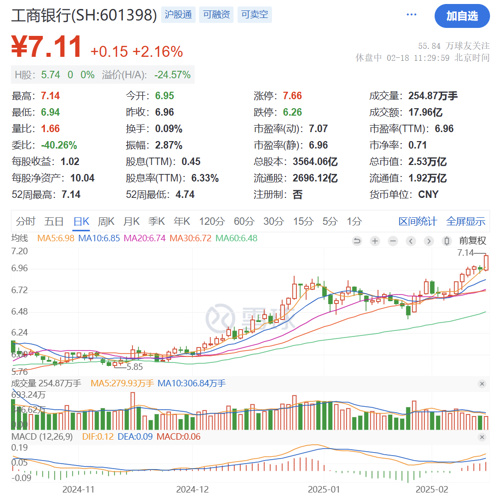Close the volume indicator panel
Screen dimensions: 500x500
tap(482, 384)
